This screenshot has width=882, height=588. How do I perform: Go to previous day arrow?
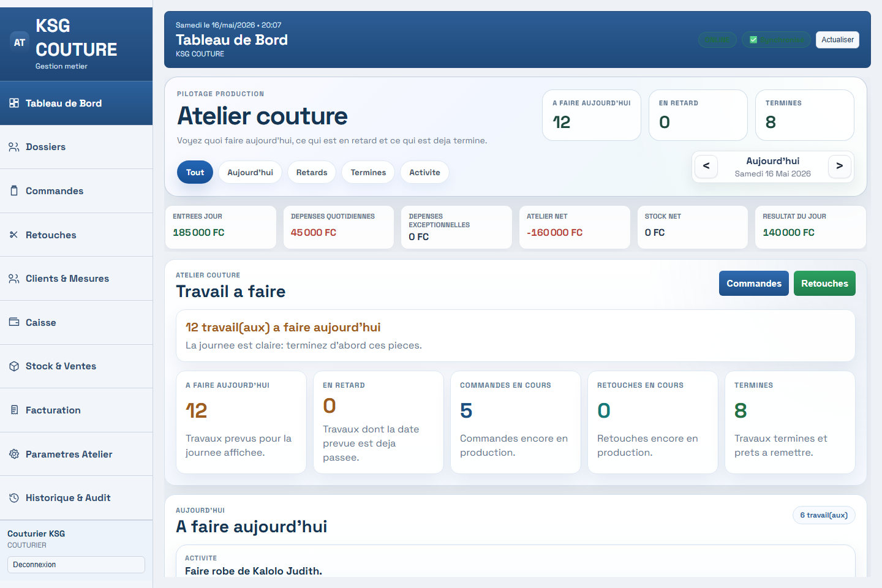706,166
